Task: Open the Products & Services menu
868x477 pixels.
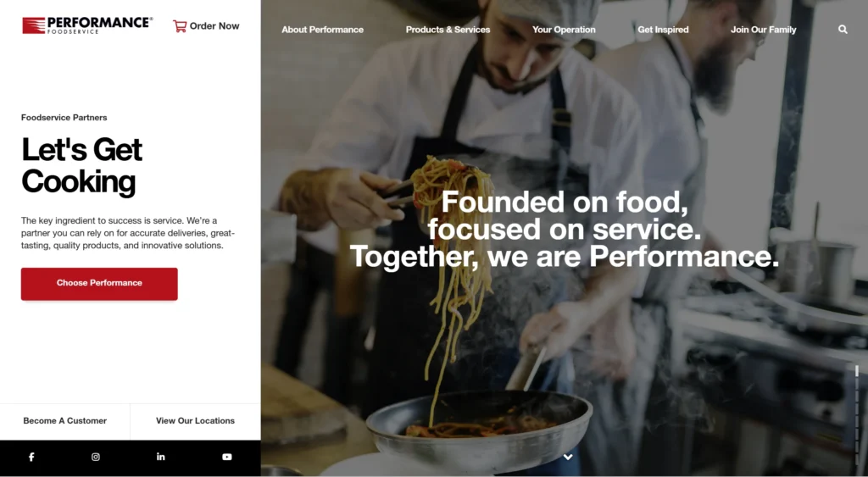Action: point(448,30)
